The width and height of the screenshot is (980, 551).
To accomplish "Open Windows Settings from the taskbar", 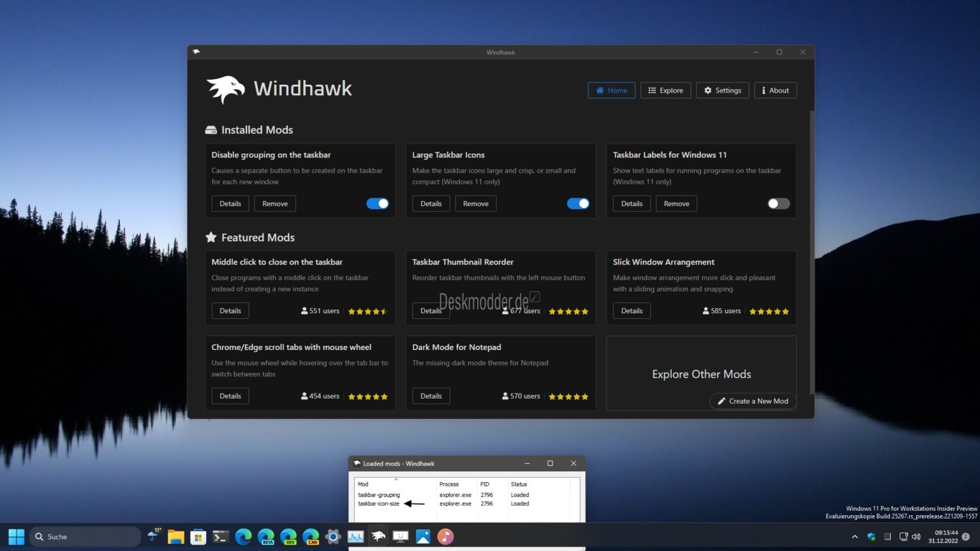I will click(333, 536).
